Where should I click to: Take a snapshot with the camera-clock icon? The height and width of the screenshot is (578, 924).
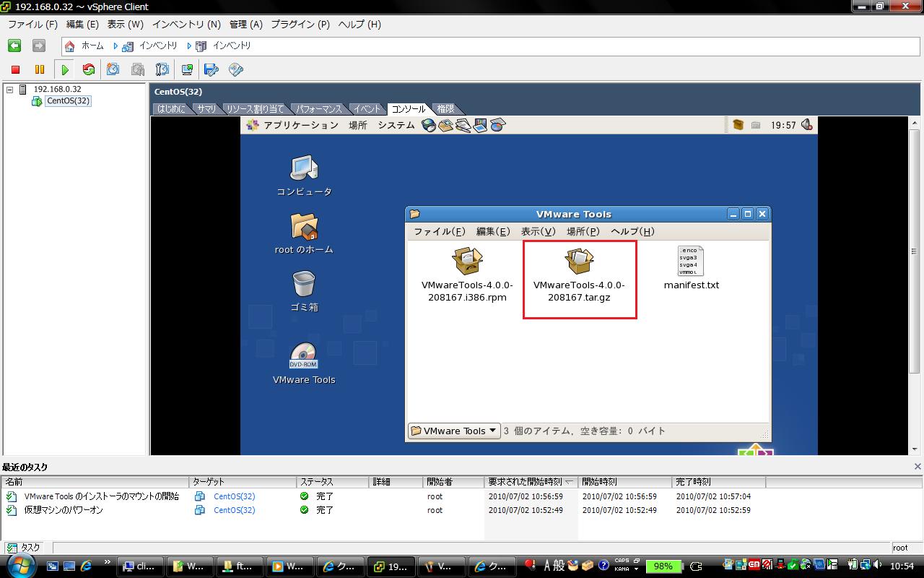113,69
